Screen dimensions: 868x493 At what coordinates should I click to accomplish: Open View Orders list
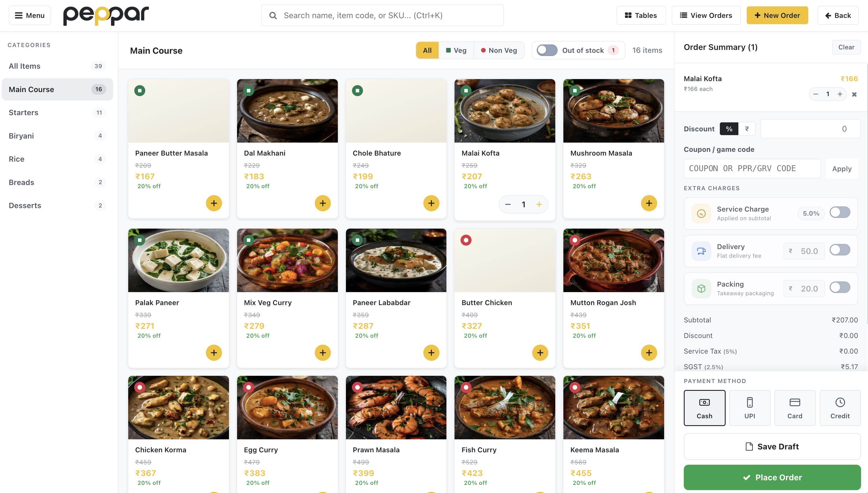706,15
